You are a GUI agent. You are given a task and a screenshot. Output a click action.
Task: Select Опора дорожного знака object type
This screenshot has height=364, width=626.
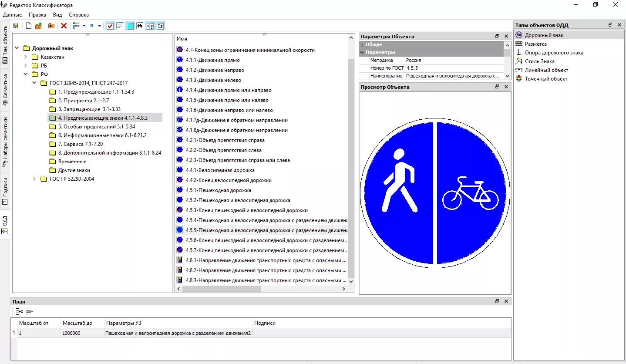554,53
